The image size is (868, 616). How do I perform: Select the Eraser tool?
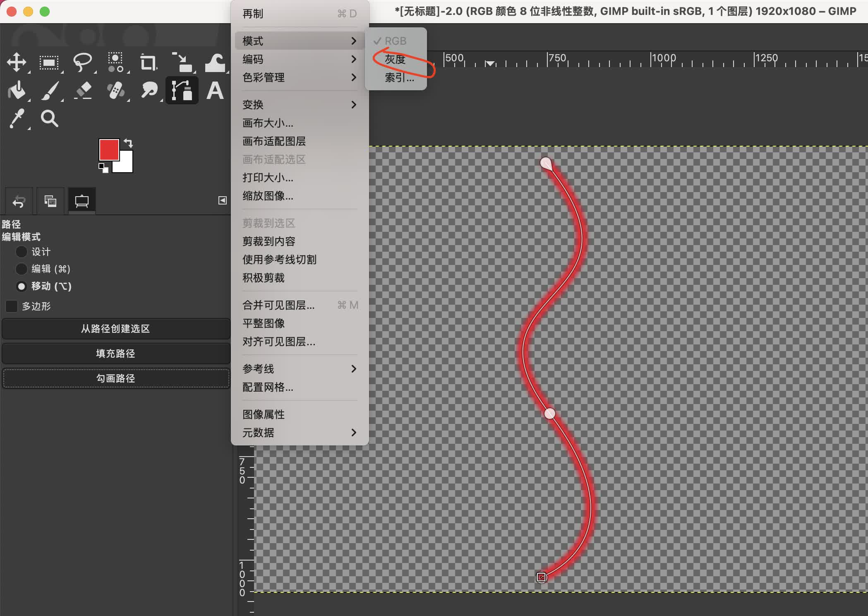[83, 91]
